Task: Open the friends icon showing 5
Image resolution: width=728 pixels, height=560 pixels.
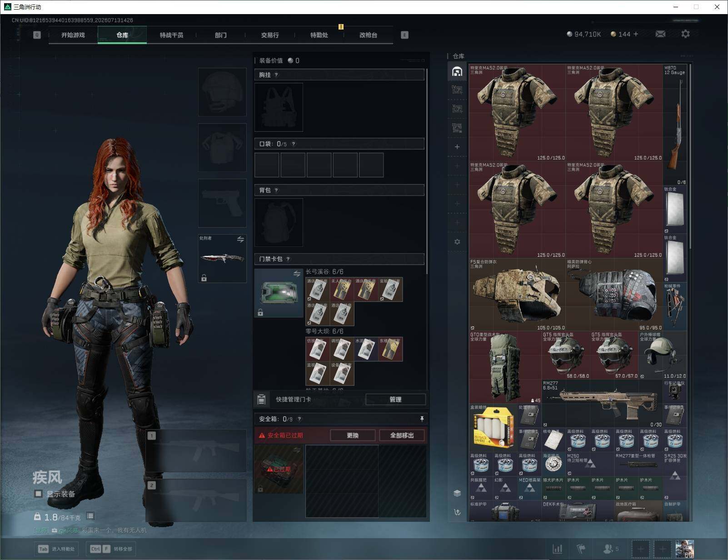Action: (x=611, y=549)
